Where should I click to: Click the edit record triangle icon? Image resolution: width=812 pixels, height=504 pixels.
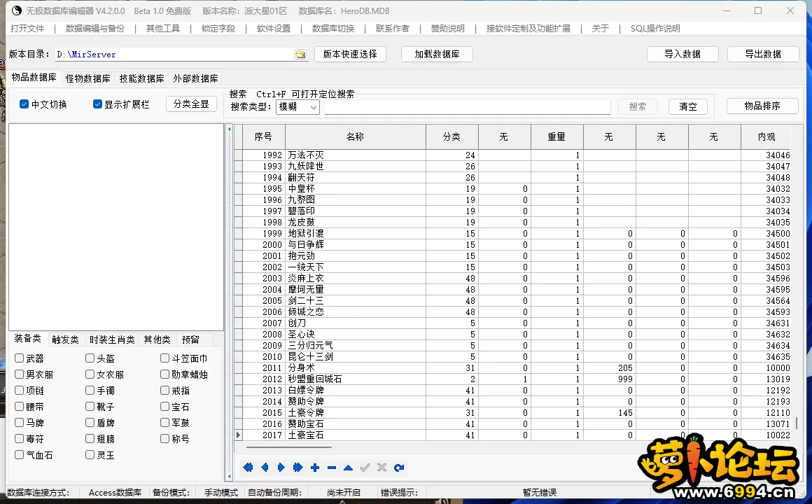[x=348, y=468]
